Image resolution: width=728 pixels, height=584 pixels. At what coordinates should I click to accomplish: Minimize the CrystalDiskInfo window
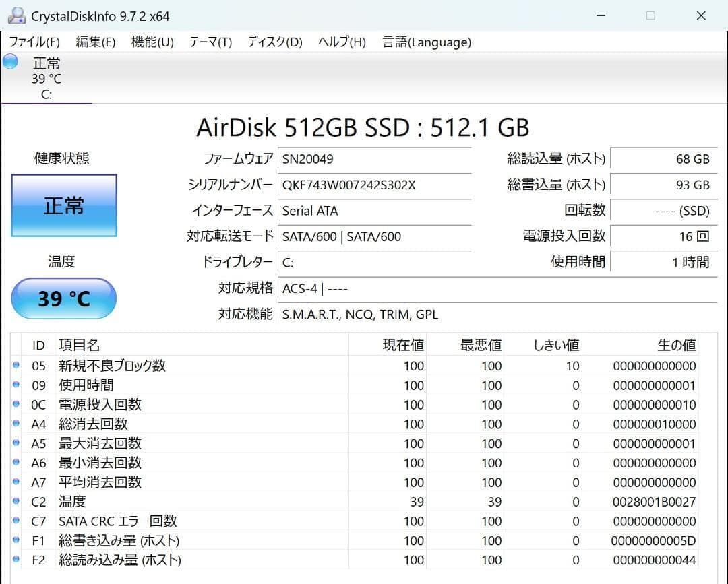pos(601,15)
